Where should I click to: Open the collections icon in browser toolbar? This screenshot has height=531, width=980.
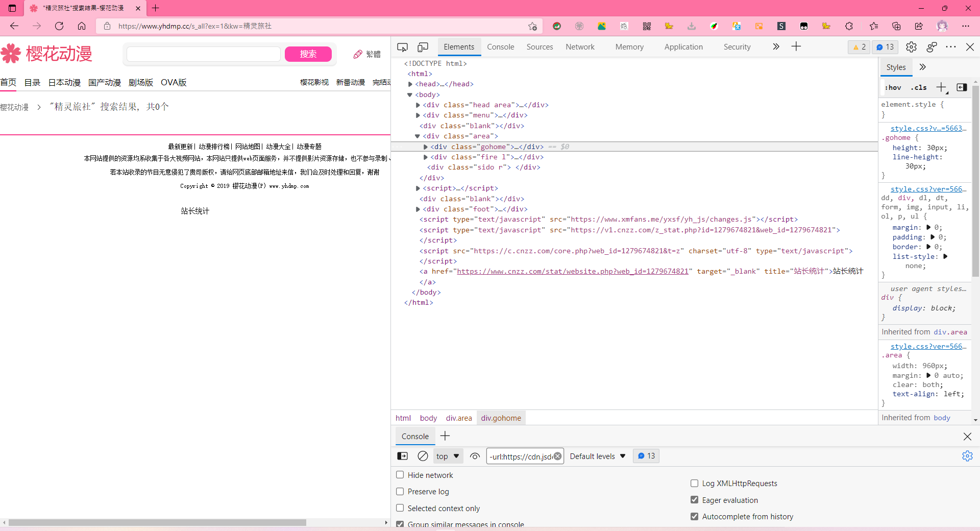tap(896, 26)
